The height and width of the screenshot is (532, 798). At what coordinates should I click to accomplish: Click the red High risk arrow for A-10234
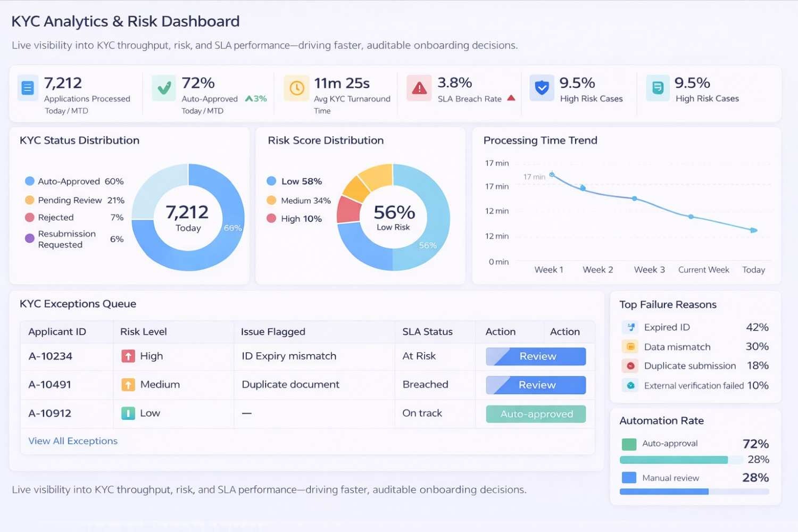click(128, 356)
